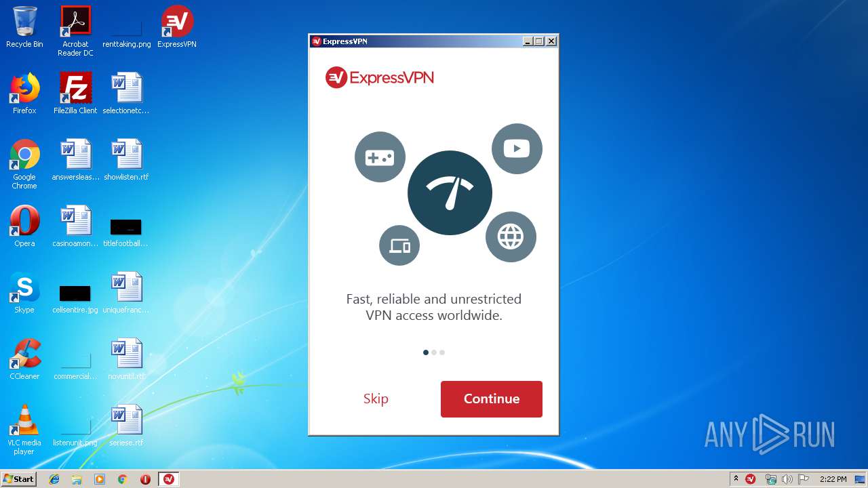Click the Action Center flag tray icon

[804, 479]
